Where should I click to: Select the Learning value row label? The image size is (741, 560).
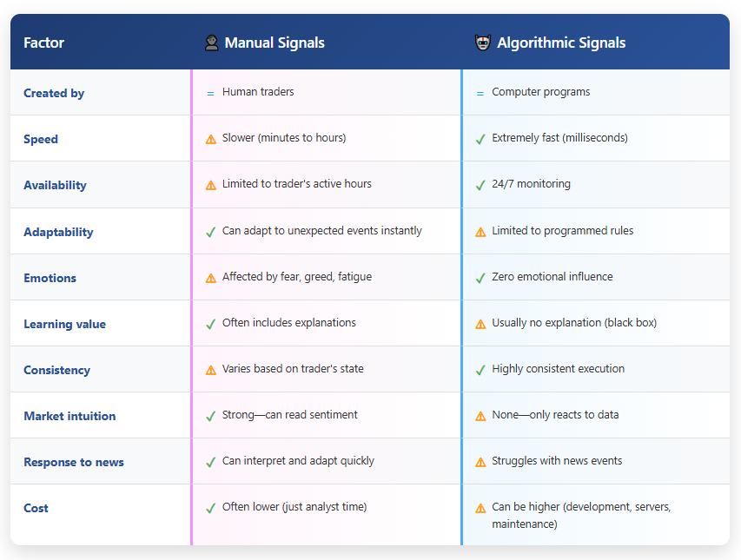pos(64,324)
